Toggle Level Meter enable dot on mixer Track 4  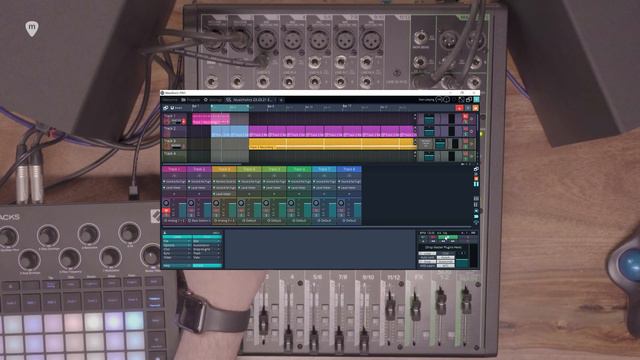[238, 188]
